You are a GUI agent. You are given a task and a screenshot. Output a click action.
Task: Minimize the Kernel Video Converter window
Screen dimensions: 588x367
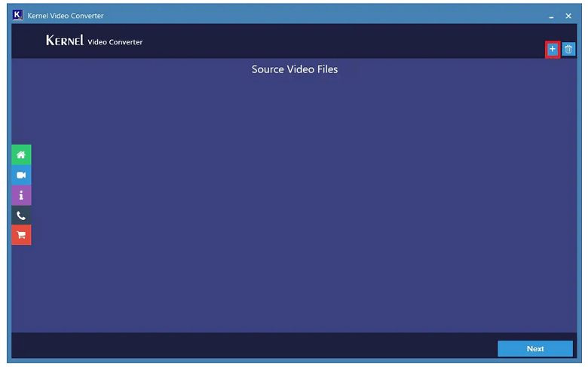point(551,16)
